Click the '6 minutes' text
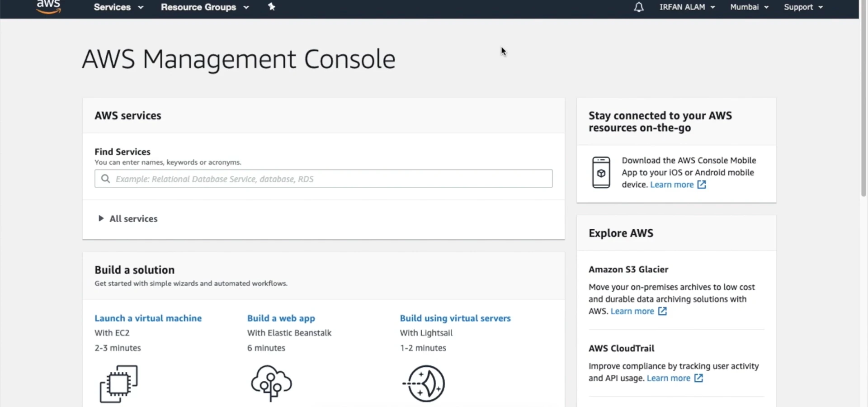868x407 pixels. [266, 348]
